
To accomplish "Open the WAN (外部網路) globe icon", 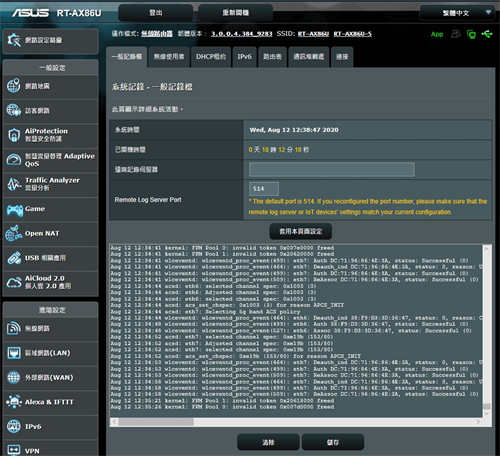I will 14,377.
